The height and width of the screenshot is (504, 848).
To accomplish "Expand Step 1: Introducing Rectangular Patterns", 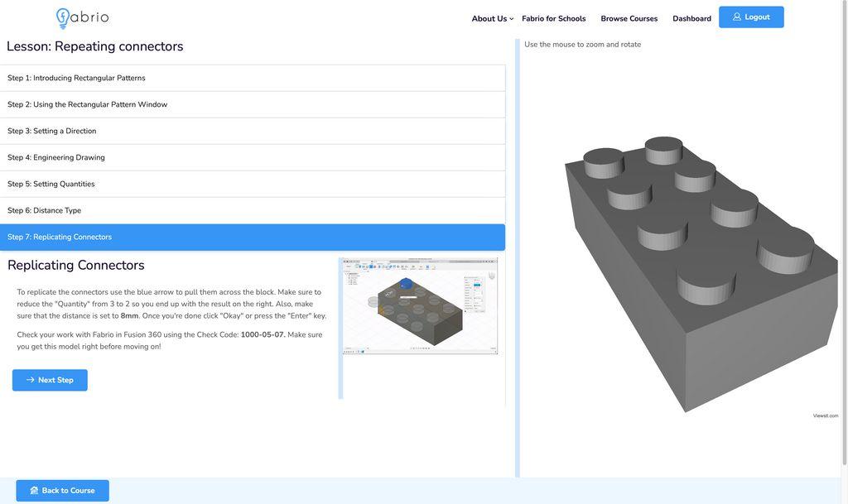I will coord(253,78).
